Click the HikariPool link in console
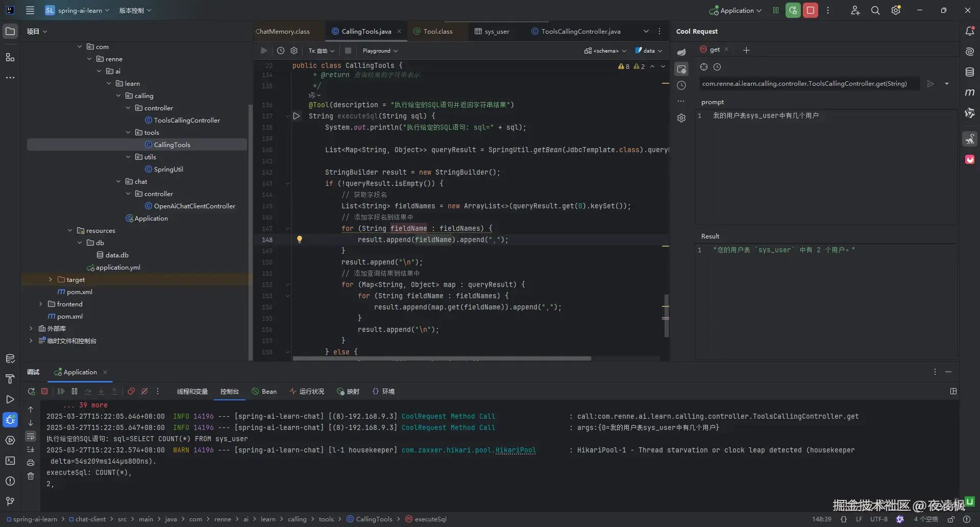 point(516,450)
